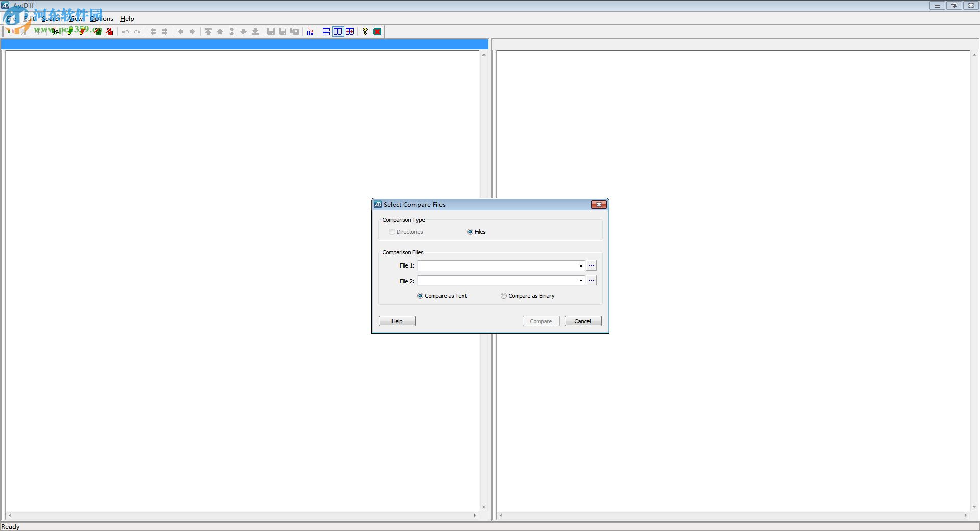
Task: Click the Redo arrow in the toolbar
Action: (137, 32)
